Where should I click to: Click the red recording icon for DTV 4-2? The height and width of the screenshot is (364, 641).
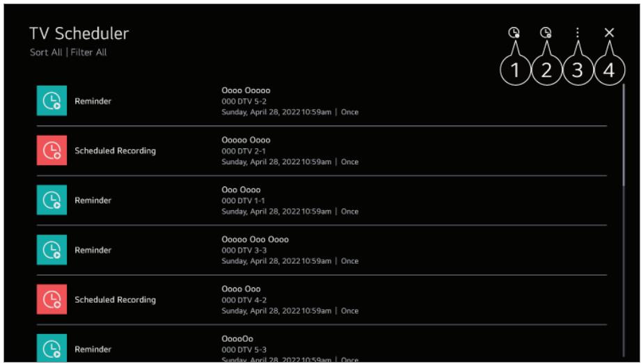click(52, 300)
